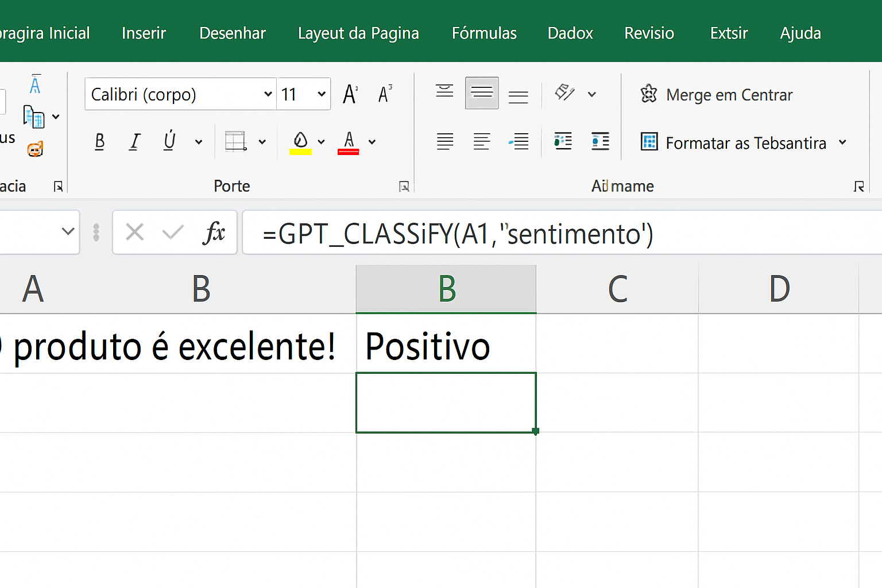882x588 pixels.
Task: Open the Layeut da Pagina tab
Action: [358, 33]
